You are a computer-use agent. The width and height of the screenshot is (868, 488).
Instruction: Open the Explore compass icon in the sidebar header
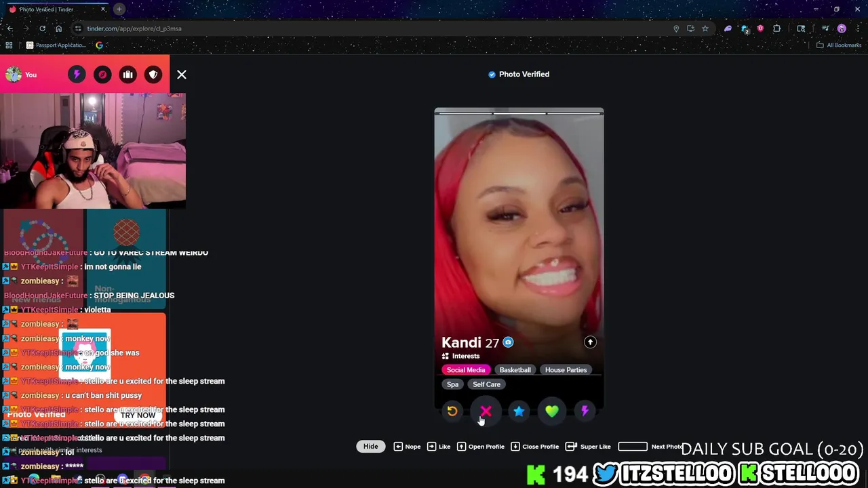[x=102, y=75]
